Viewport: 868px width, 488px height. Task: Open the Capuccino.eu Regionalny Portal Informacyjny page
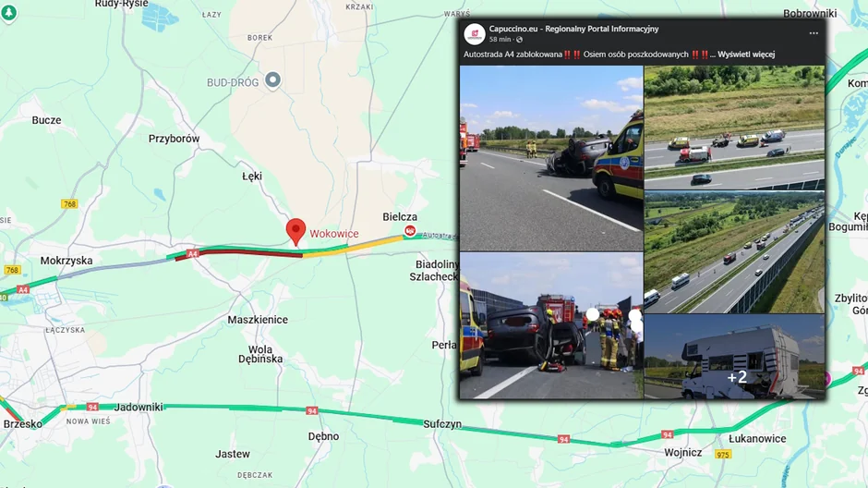pyautogui.click(x=573, y=29)
